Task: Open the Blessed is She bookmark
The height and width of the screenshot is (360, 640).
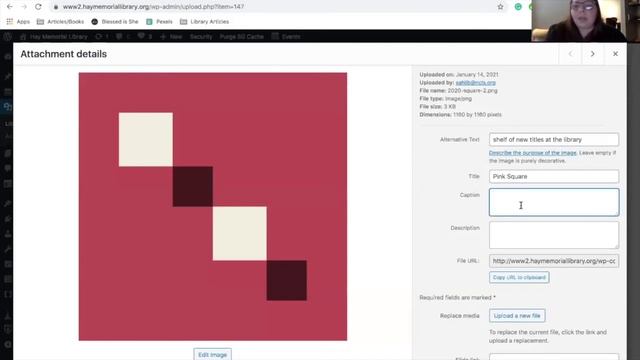Action: (x=115, y=22)
